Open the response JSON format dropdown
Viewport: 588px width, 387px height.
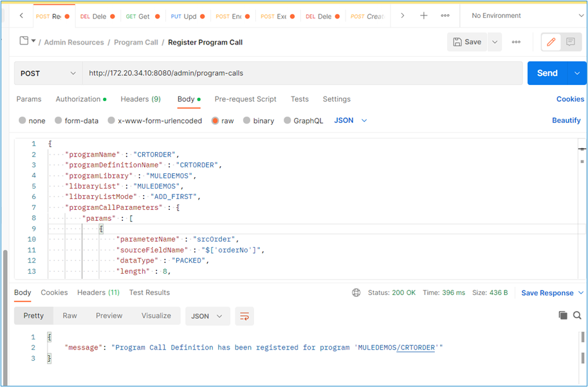207,316
